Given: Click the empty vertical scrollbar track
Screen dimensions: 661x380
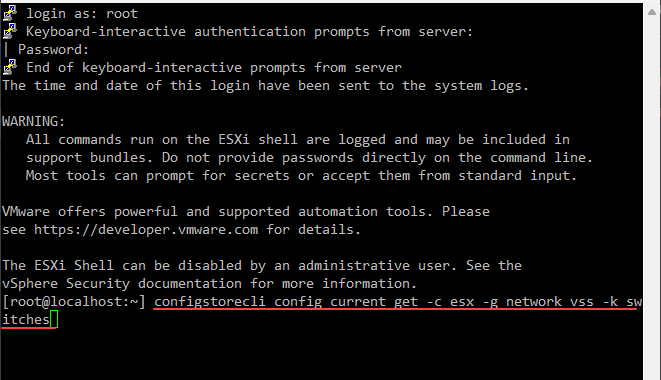Looking at the screenshot, I should pyautogui.click(x=652, y=198).
